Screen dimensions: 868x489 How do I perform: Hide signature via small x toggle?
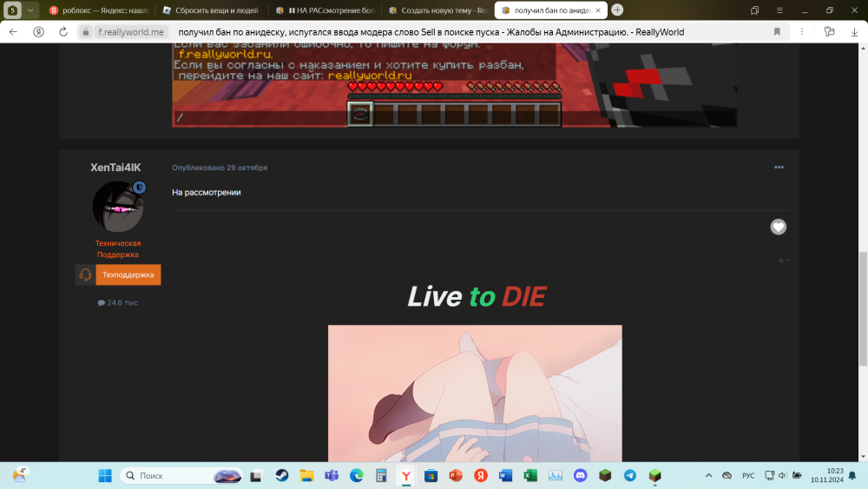pos(783,261)
